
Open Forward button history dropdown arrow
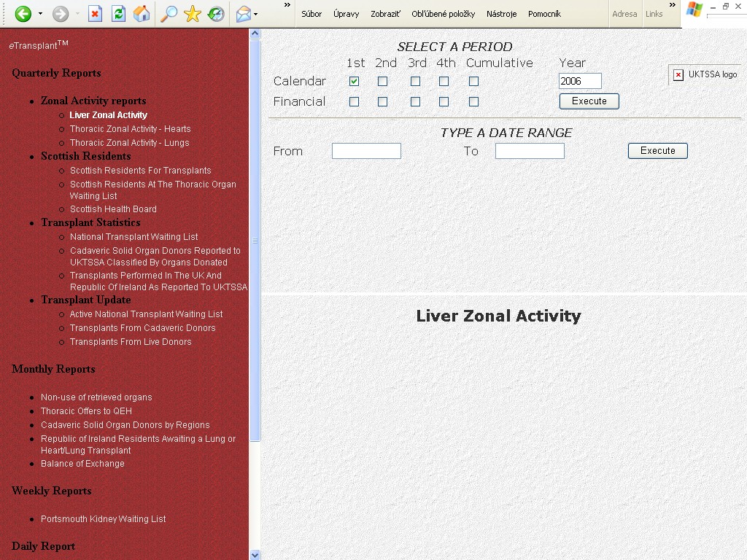coord(77,14)
